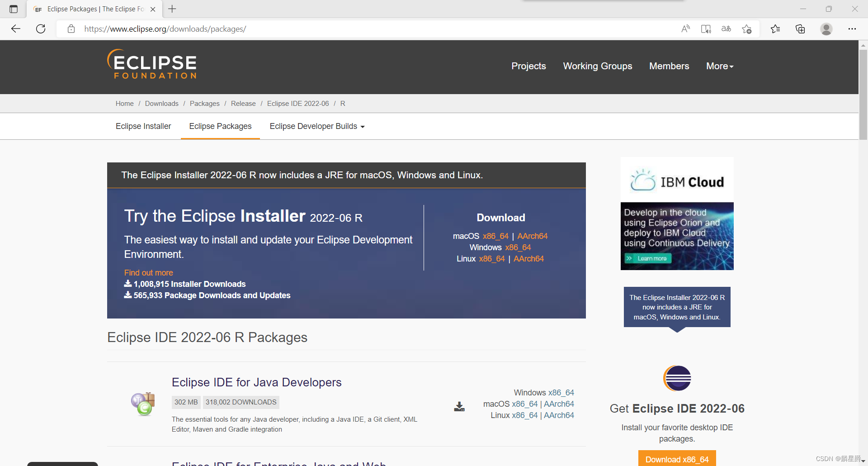Click Learn more in the IBM ad
Image resolution: width=868 pixels, height=466 pixels.
click(x=648, y=258)
